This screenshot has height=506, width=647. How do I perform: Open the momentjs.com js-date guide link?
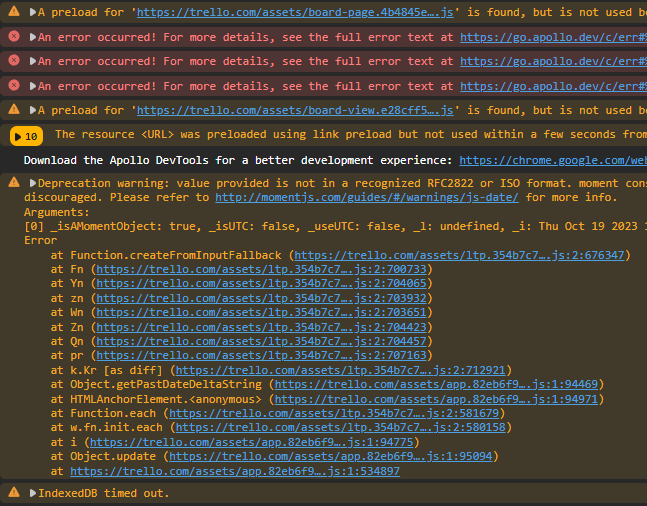(x=367, y=197)
